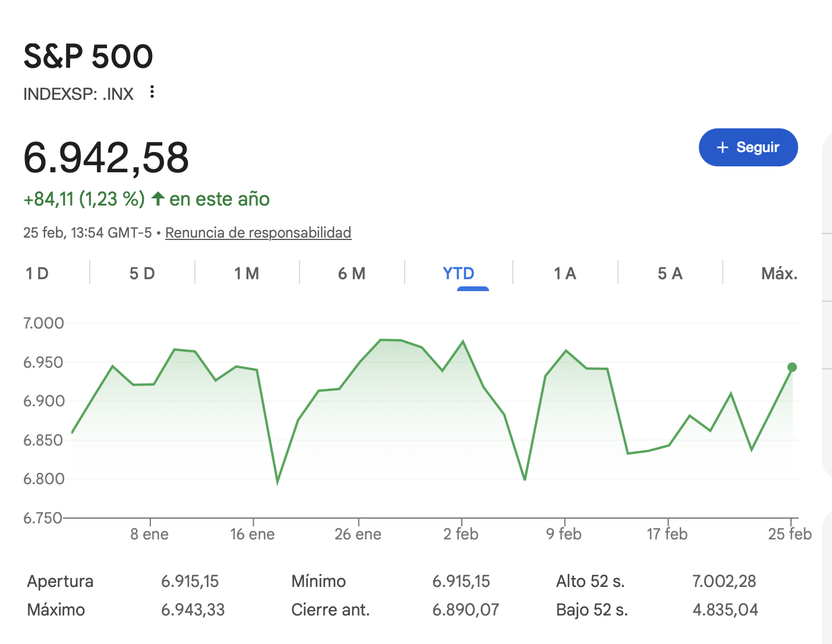Click the S&P 500 heading

tap(88, 56)
